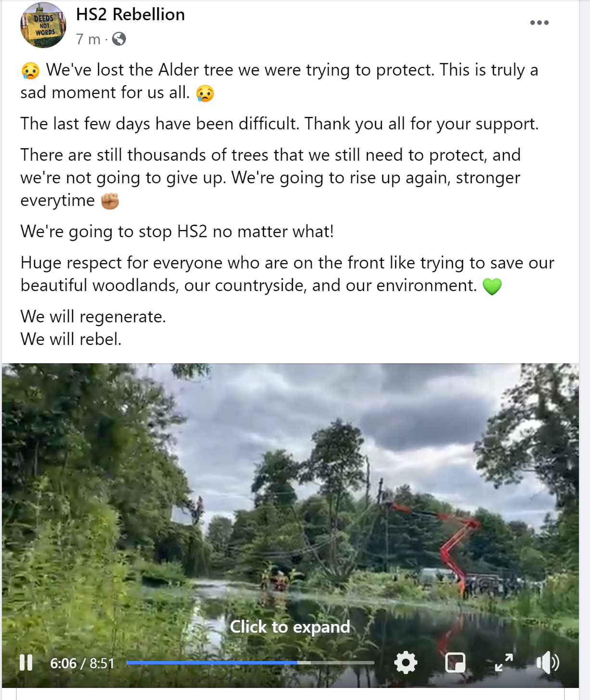Open the three-dot post options menu

click(539, 23)
